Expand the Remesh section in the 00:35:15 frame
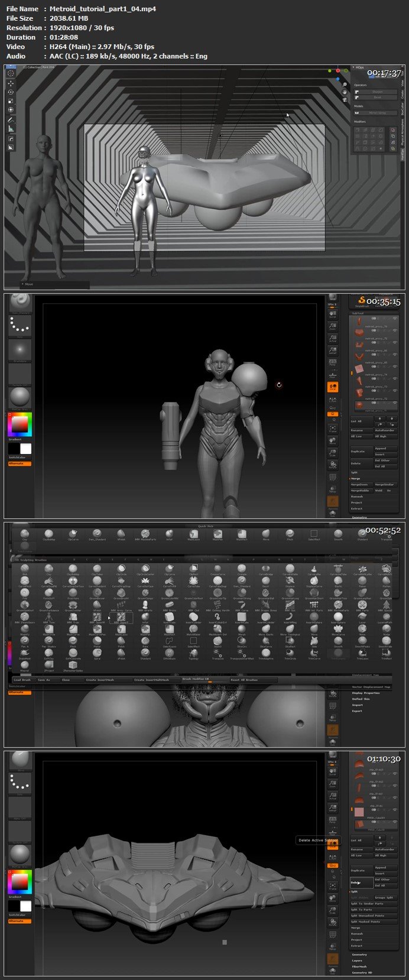The height and width of the screenshot is (980, 409). 357,497
